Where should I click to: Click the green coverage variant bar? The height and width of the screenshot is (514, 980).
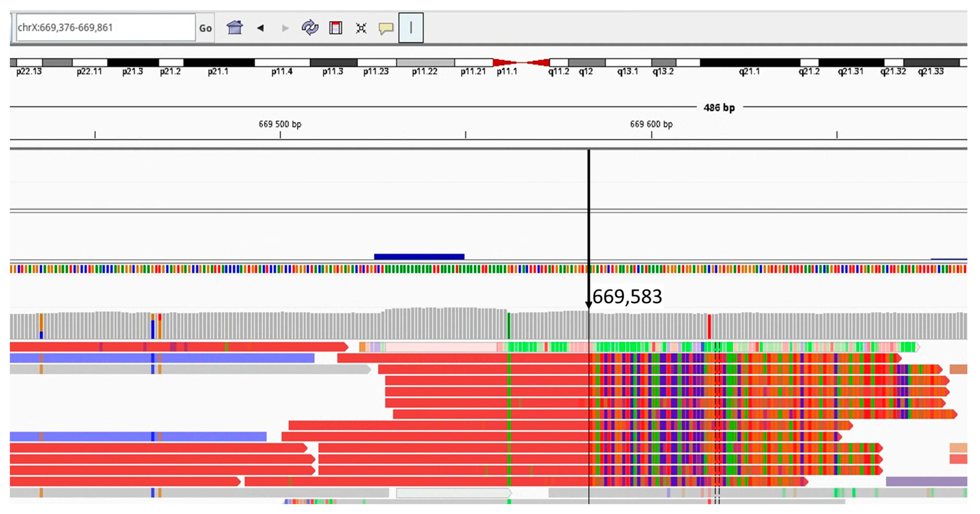509,326
